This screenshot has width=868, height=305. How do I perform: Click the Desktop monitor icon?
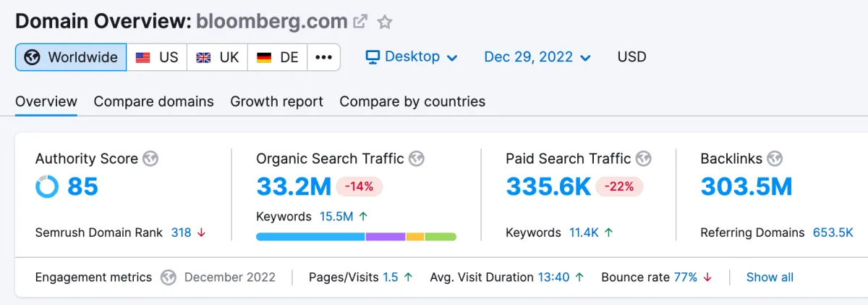(x=373, y=57)
